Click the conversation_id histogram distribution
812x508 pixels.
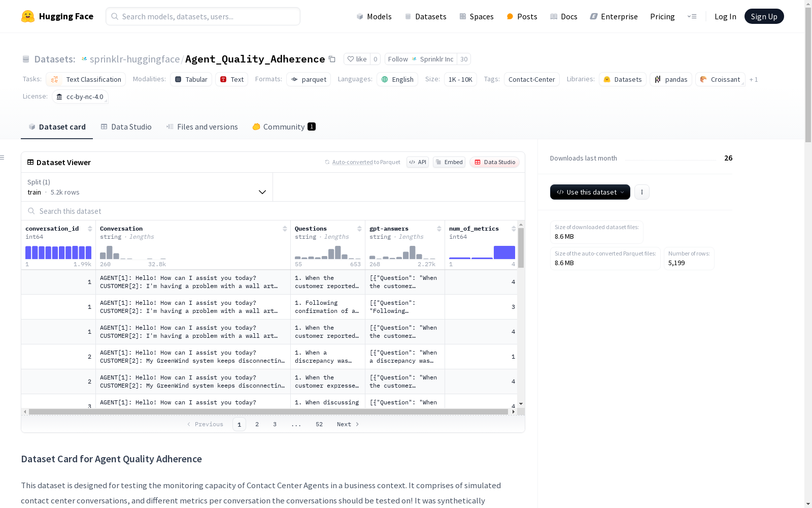(x=58, y=252)
